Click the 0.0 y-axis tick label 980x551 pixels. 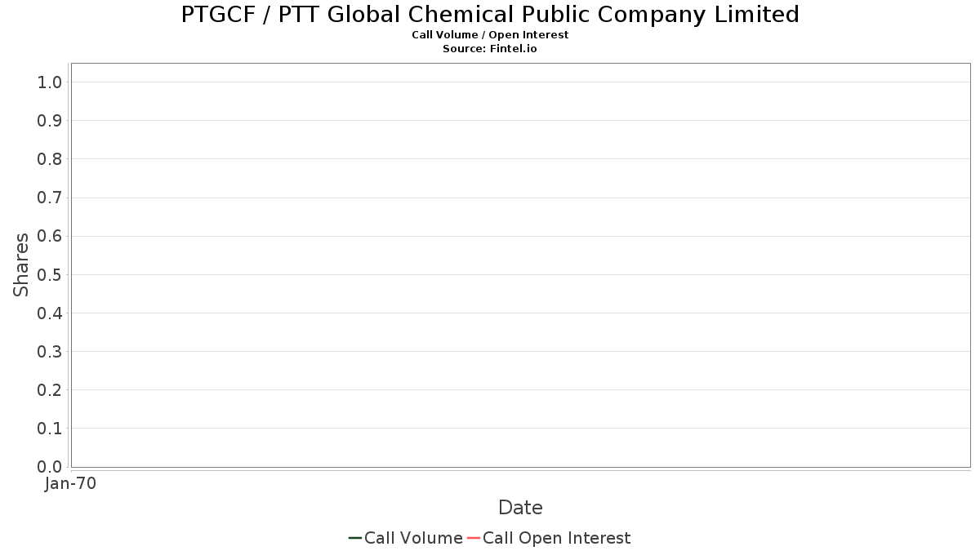[50, 467]
